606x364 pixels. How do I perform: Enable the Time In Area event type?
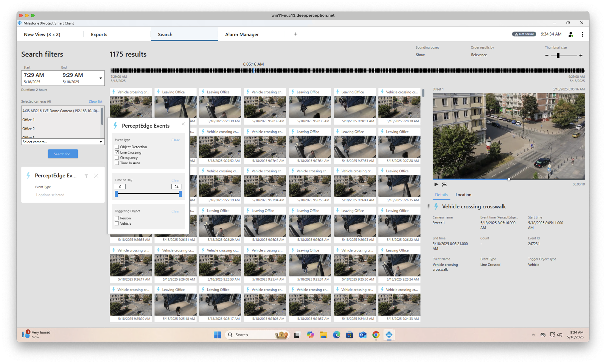(117, 163)
